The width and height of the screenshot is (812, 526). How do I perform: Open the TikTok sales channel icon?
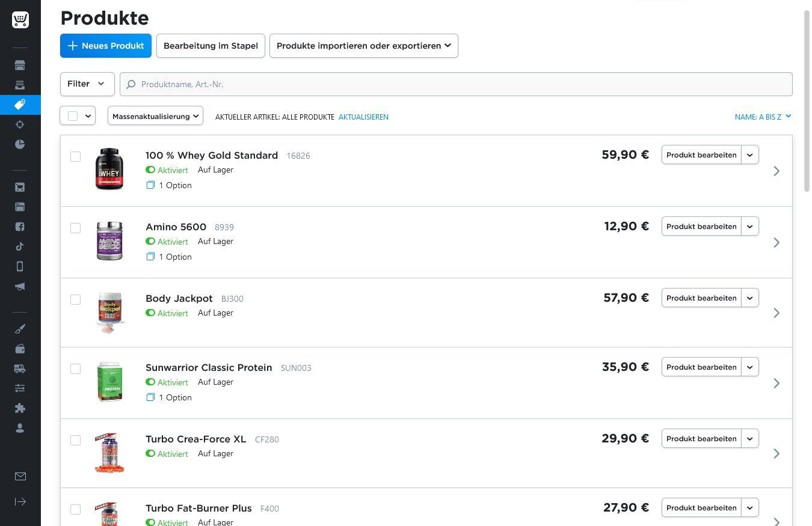(x=20, y=246)
